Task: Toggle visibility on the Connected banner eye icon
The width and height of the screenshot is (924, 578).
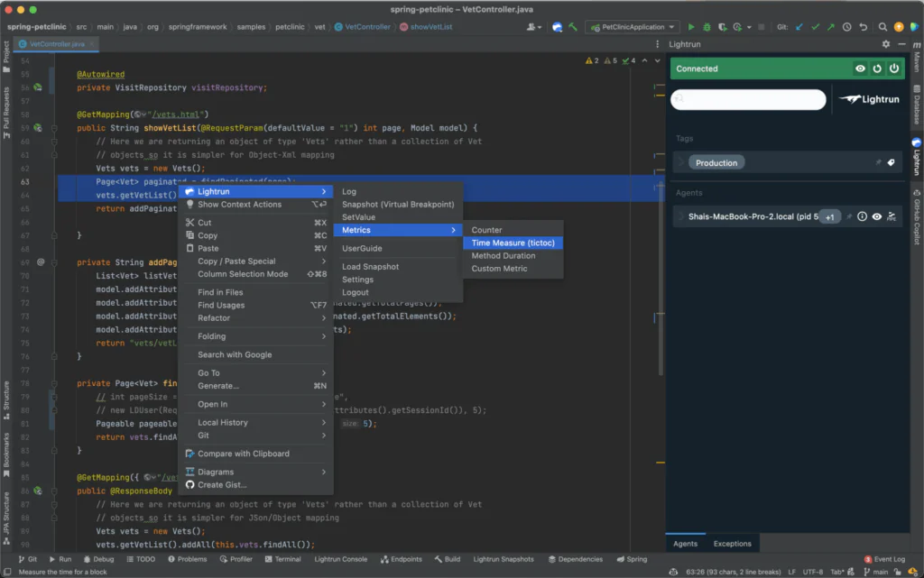Action: [861, 68]
